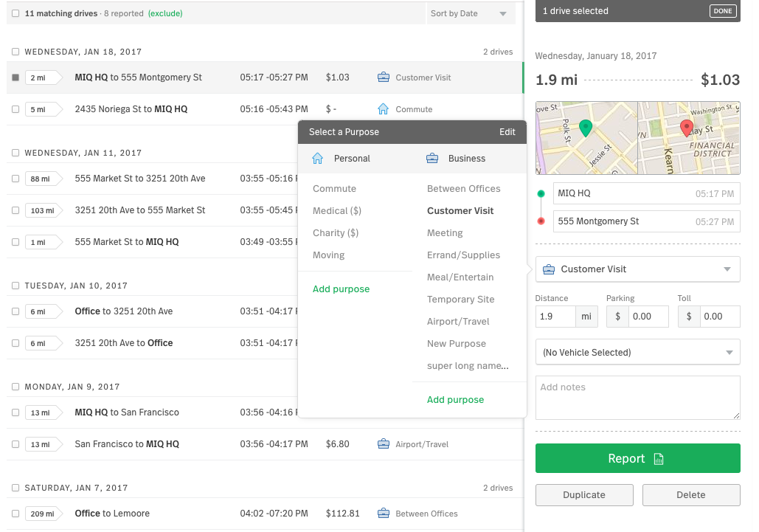Viewport: 759px width, 532px height.
Task: Click the Parking amount field
Action: [648, 317]
